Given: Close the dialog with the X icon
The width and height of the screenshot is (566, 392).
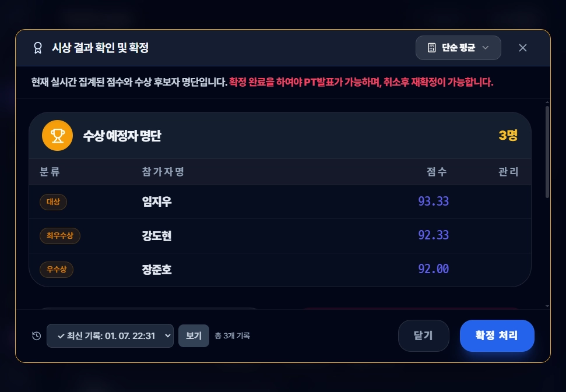Looking at the screenshot, I should pos(523,48).
